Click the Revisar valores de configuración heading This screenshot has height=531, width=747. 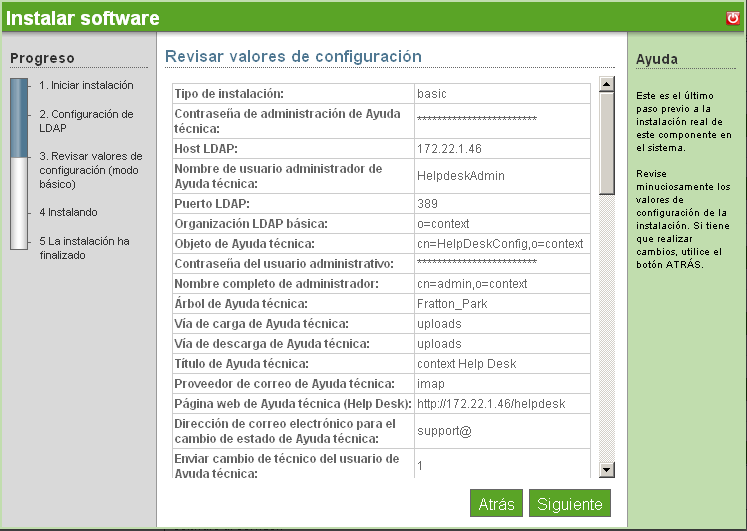click(293, 56)
